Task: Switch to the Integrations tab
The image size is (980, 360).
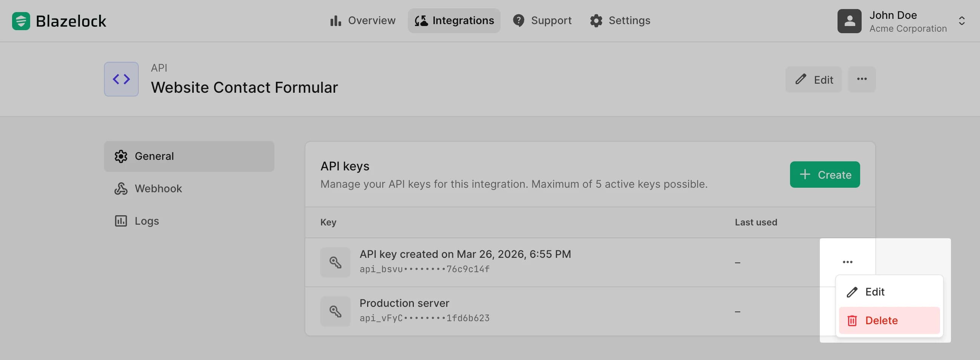Action: [x=454, y=21]
